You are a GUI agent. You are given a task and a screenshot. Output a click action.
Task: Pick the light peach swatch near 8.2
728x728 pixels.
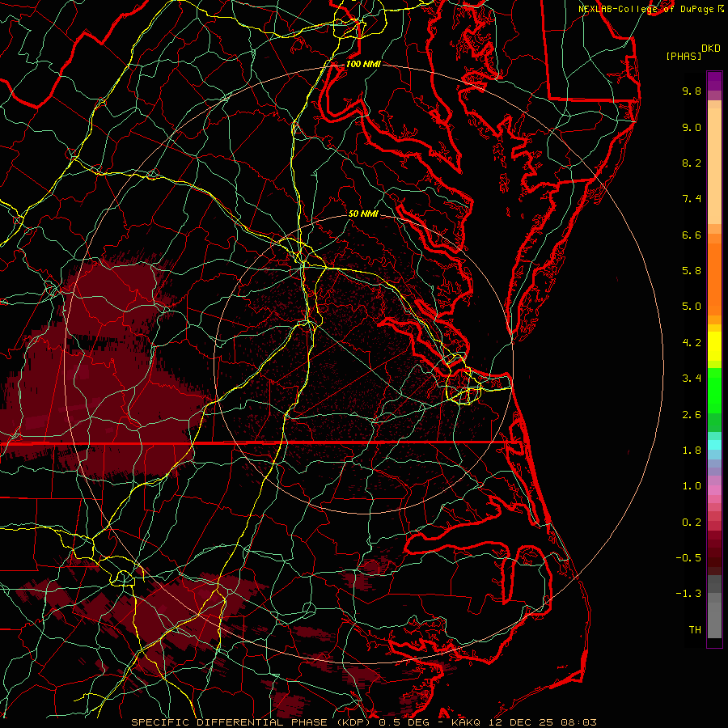(x=714, y=166)
